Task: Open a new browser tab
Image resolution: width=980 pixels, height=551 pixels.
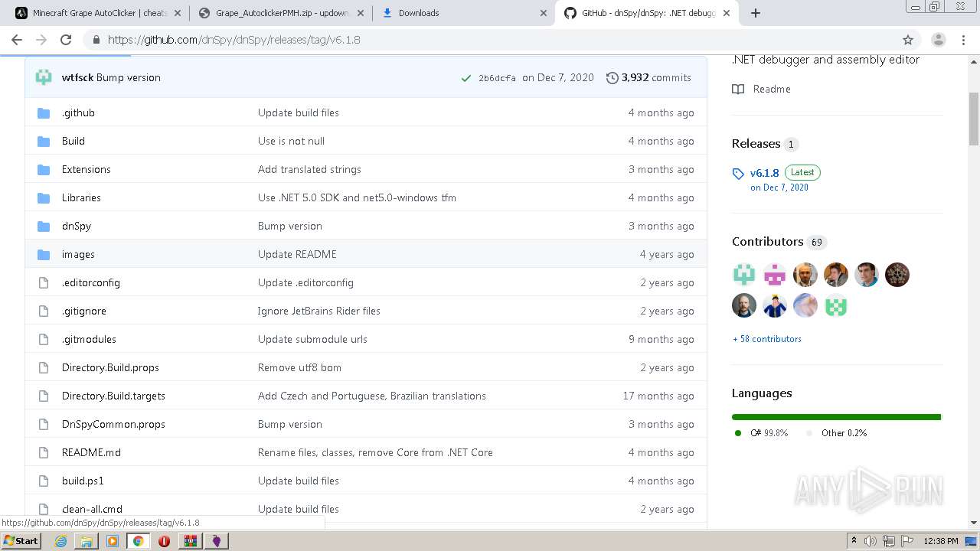Action: (756, 13)
